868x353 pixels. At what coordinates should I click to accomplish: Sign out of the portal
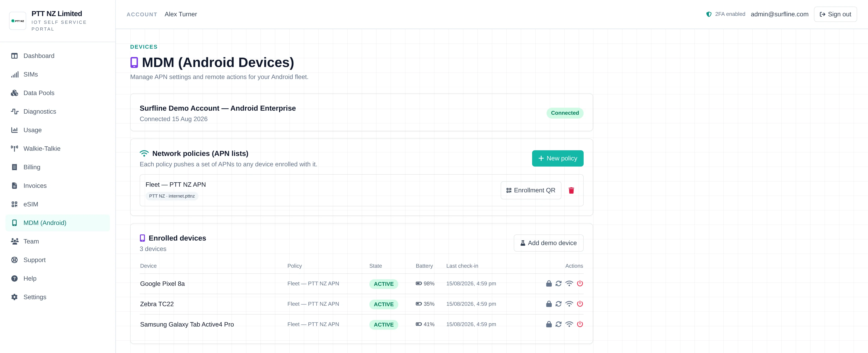pyautogui.click(x=835, y=14)
